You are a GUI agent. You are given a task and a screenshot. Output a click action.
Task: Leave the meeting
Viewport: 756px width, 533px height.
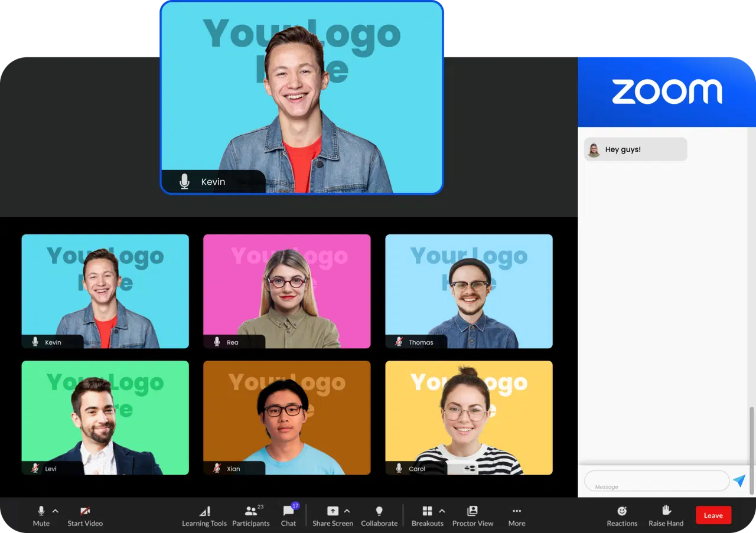713,515
